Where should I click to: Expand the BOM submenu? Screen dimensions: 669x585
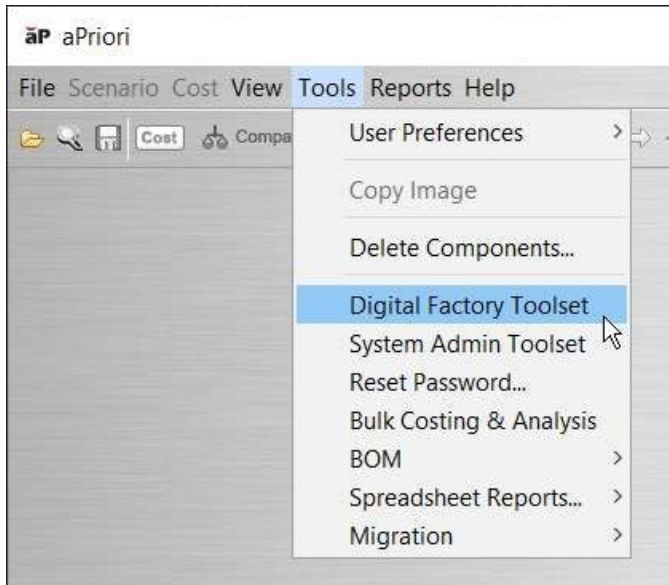[619, 459]
